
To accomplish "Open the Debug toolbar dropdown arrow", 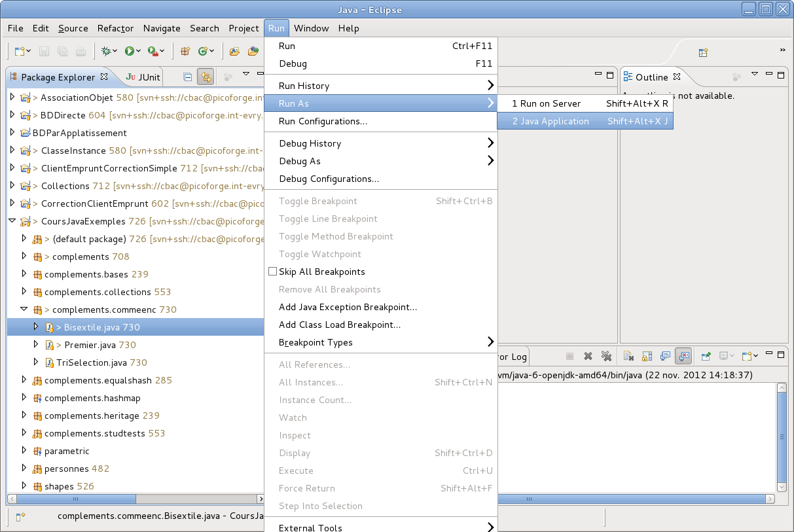I will click(115, 51).
